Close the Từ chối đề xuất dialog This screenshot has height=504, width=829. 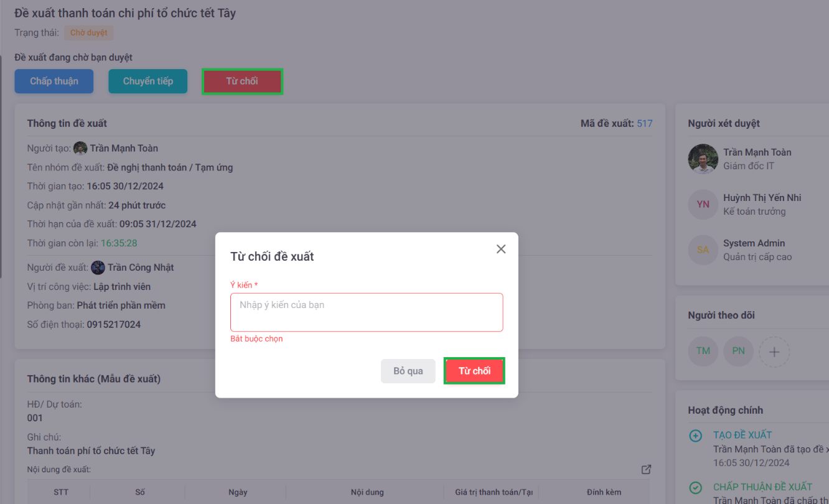tap(501, 250)
